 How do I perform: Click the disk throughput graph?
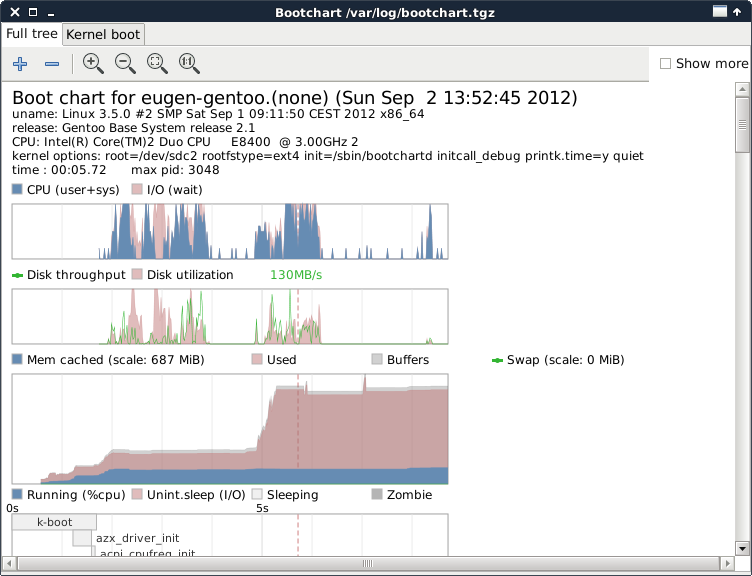point(230,317)
